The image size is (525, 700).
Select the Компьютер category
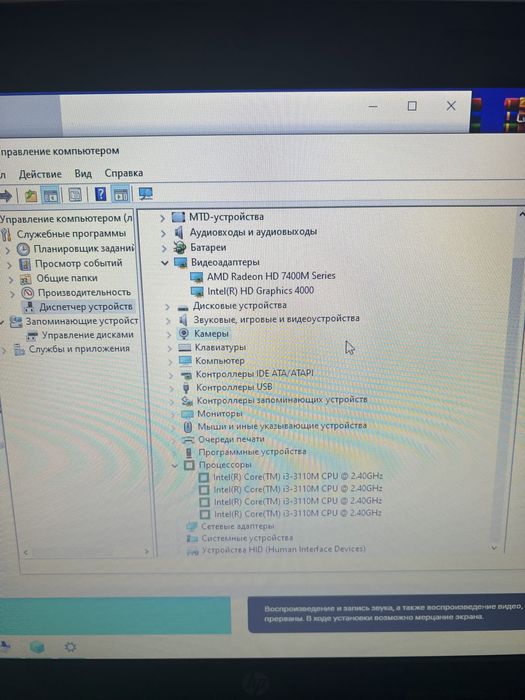(220, 361)
